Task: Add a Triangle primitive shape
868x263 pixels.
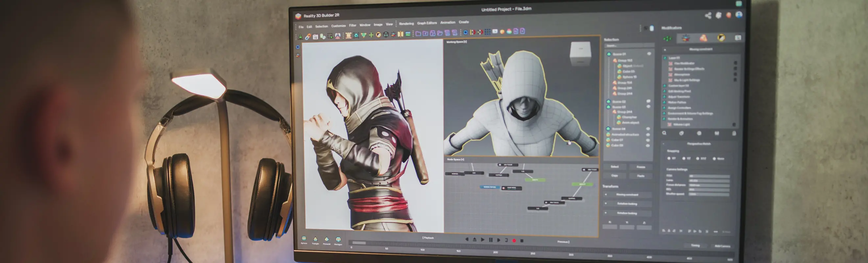Action: click(x=315, y=240)
